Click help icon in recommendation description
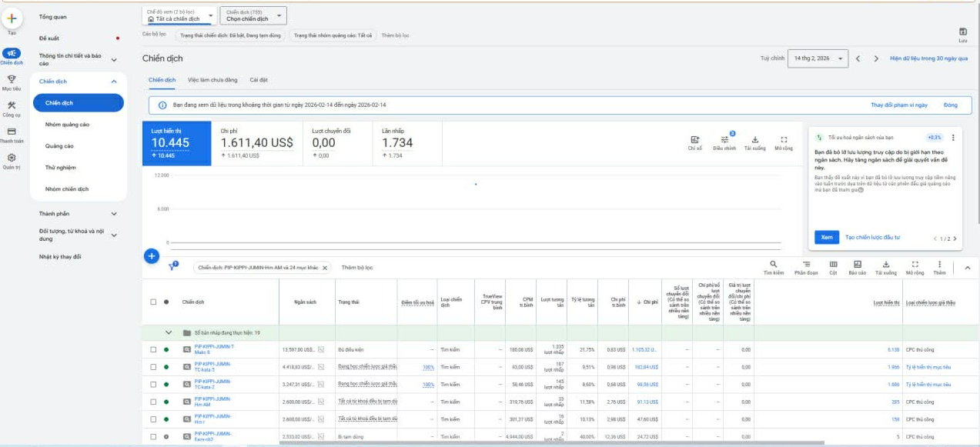Screen dimensions: 980x447 click(x=861, y=190)
